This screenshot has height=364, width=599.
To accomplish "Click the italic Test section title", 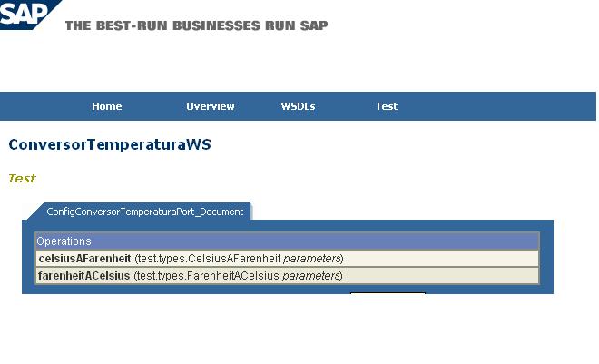I will click(22, 179).
